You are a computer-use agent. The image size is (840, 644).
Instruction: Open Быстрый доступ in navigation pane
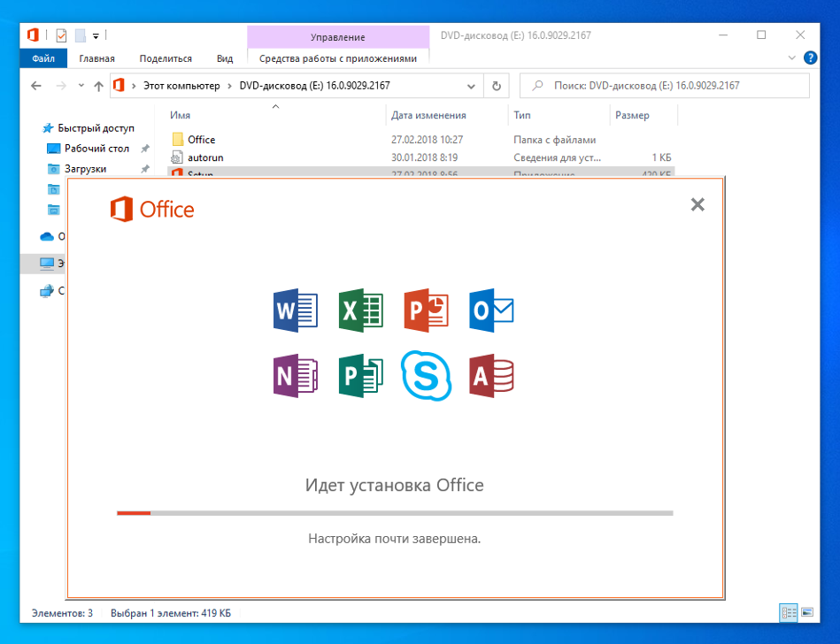96,128
